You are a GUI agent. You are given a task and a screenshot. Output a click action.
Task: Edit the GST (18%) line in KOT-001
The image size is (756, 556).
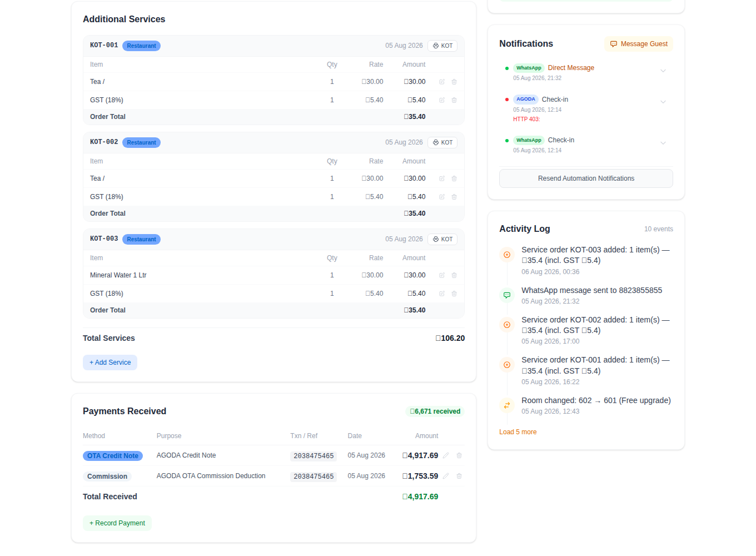click(x=442, y=100)
